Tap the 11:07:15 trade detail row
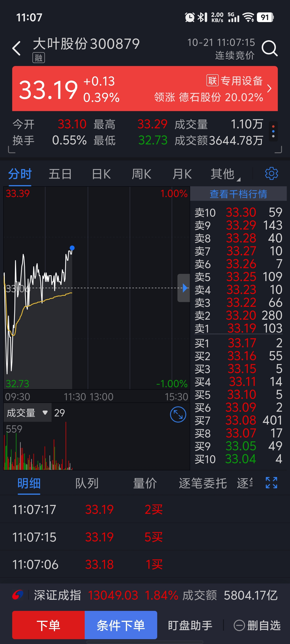This screenshot has width=290, height=644. click(145, 537)
